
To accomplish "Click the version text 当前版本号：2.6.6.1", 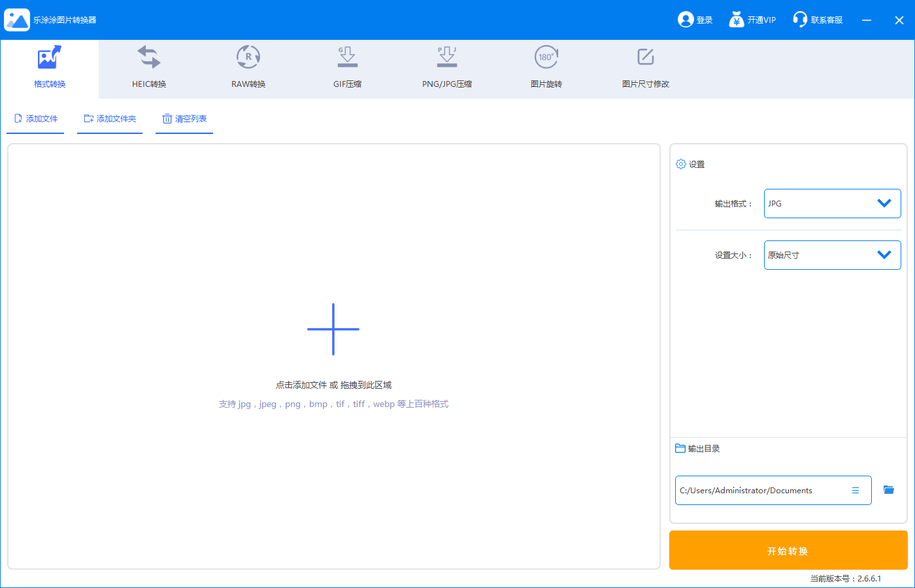I will 846,579.
